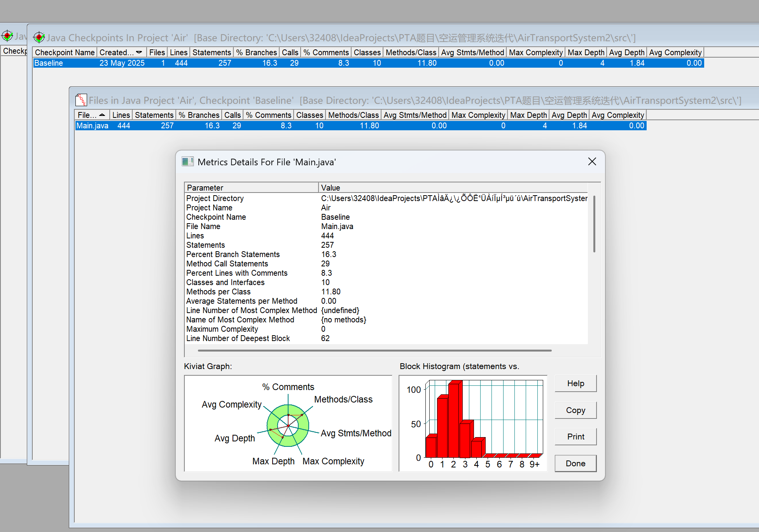The image size is (759, 532).
Task: Click Done to dismiss metrics dialog
Action: click(575, 464)
